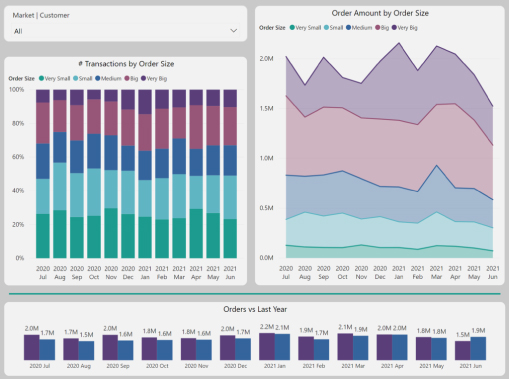Click the purple 2.0M bar for 2020 Jul
Screen dimensions: 509x379
point(32,347)
